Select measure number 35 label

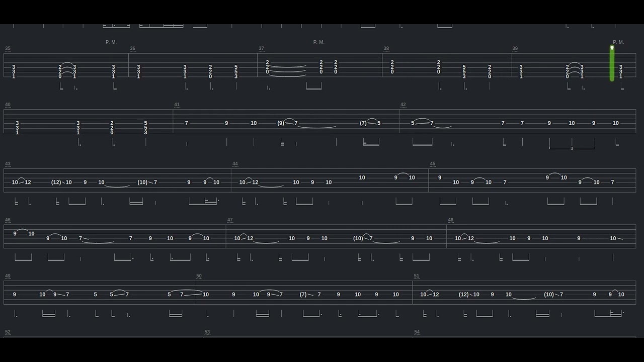pyautogui.click(x=8, y=49)
